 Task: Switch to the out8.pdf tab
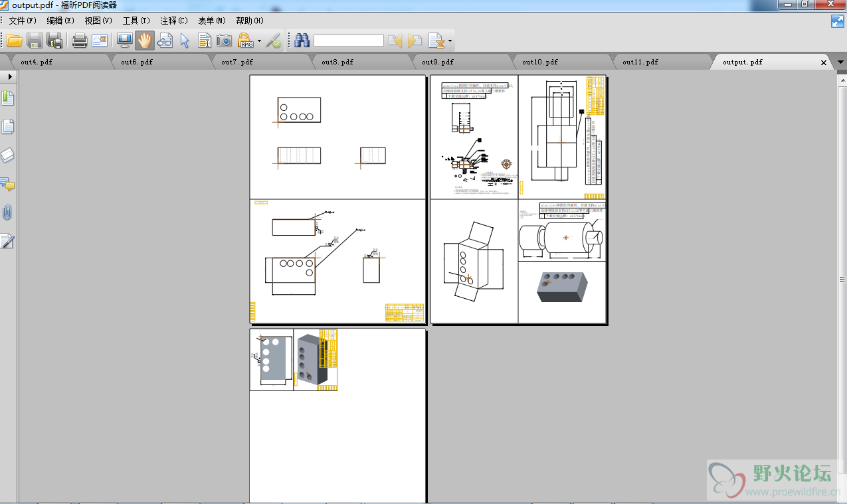pyautogui.click(x=337, y=62)
